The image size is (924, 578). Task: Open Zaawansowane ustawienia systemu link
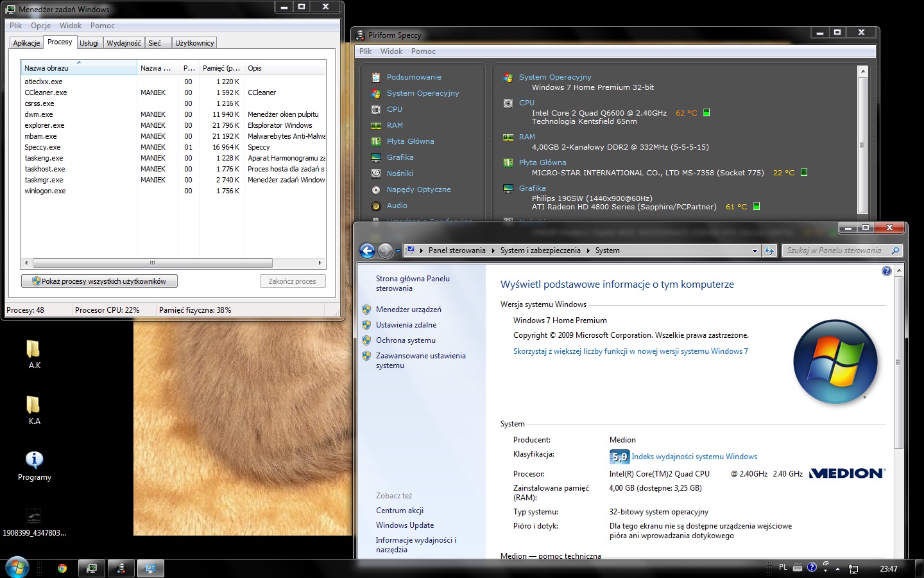[421, 360]
